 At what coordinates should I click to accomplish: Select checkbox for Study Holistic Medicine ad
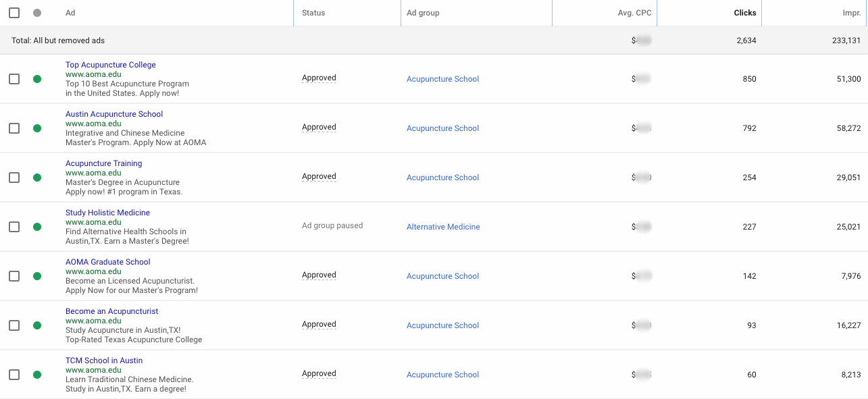(x=14, y=227)
